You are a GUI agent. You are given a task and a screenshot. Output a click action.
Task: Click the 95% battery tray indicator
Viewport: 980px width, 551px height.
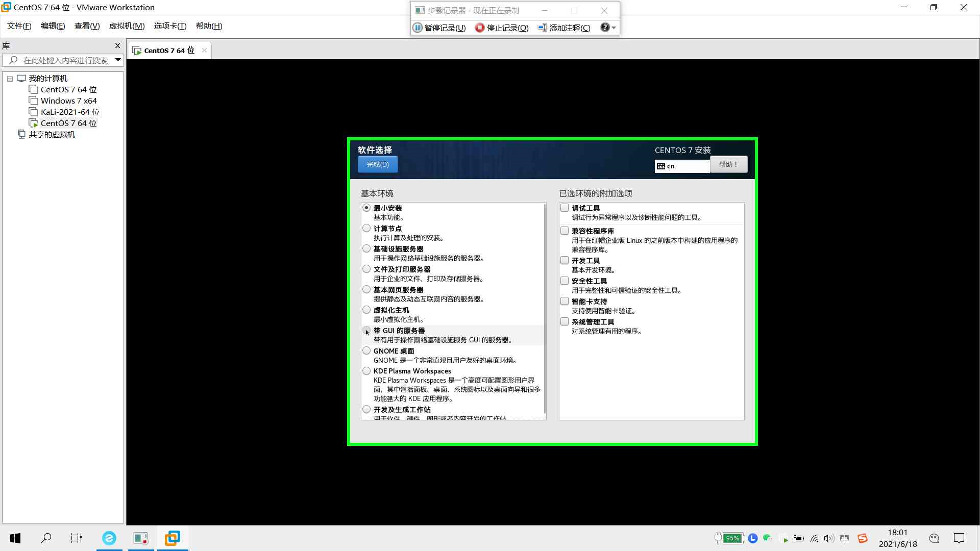point(729,538)
